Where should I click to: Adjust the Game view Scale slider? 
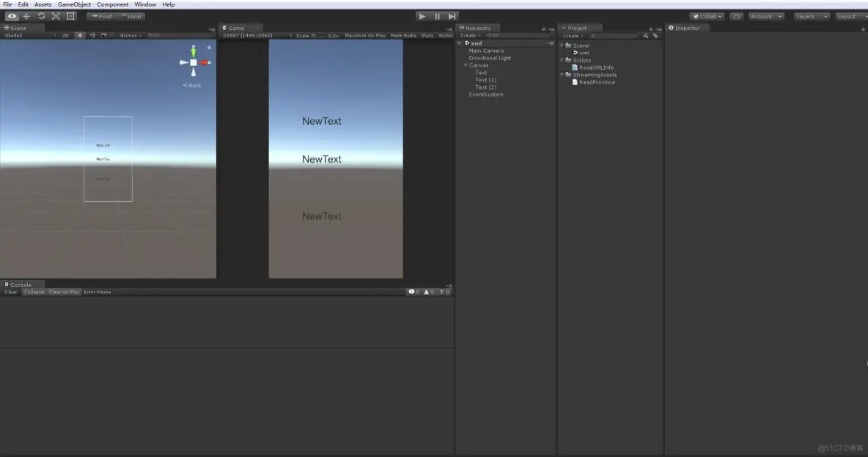point(318,35)
